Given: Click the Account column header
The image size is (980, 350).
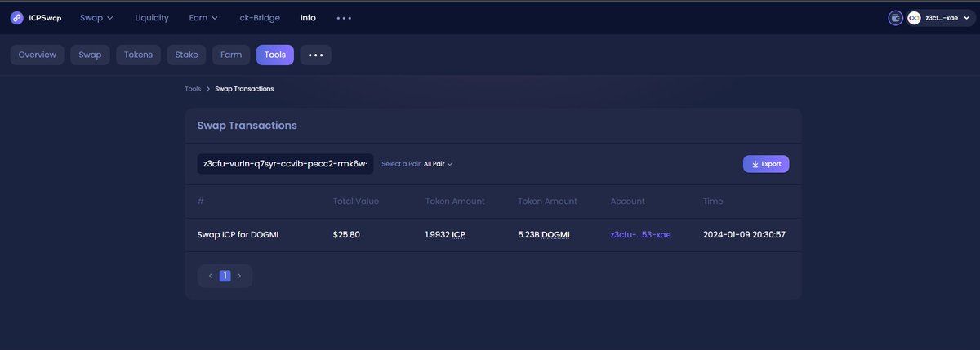Looking at the screenshot, I should [628, 202].
